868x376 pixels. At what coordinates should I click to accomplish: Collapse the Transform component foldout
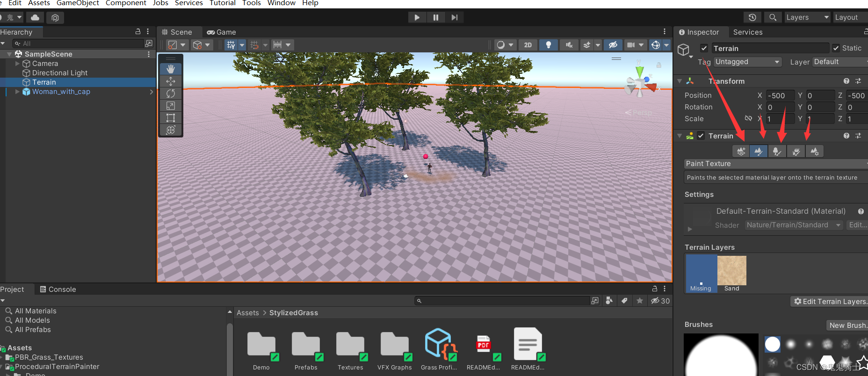tap(680, 81)
